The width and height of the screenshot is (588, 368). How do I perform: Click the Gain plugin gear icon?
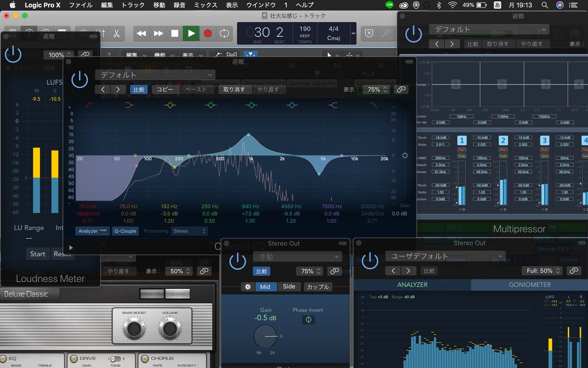pyautogui.click(x=248, y=286)
